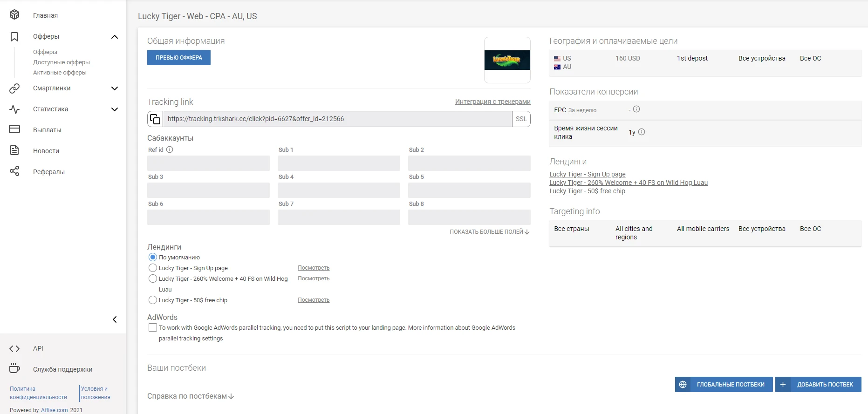Screen dimensions: 868x414
Task: Click the plus icon on Добавить постбек
Action: coord(783,385)
